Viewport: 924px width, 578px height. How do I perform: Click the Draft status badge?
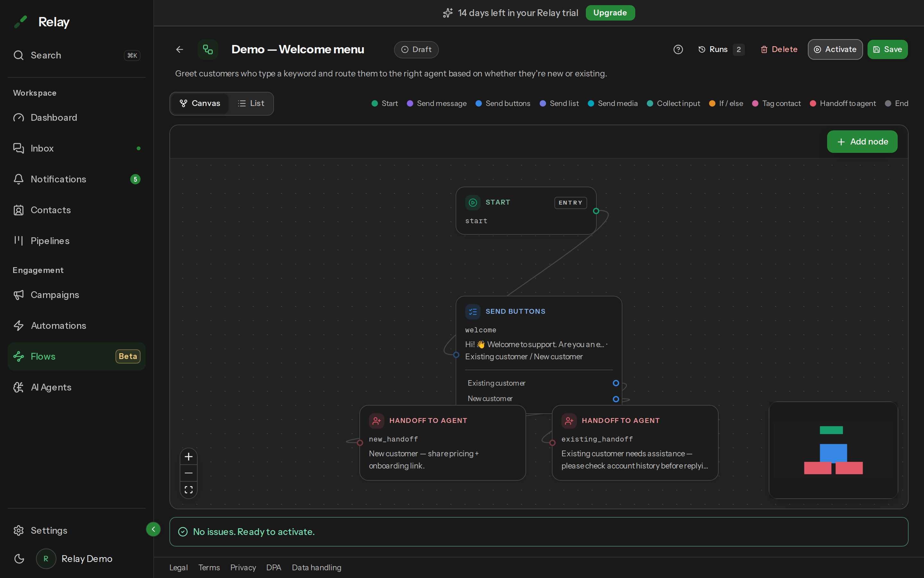416,50
